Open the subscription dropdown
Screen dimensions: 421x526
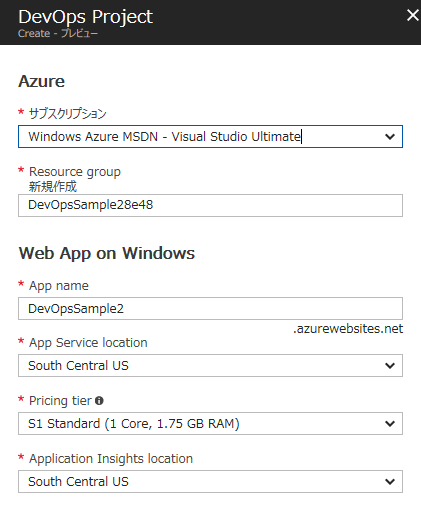[x=210, y=137]
